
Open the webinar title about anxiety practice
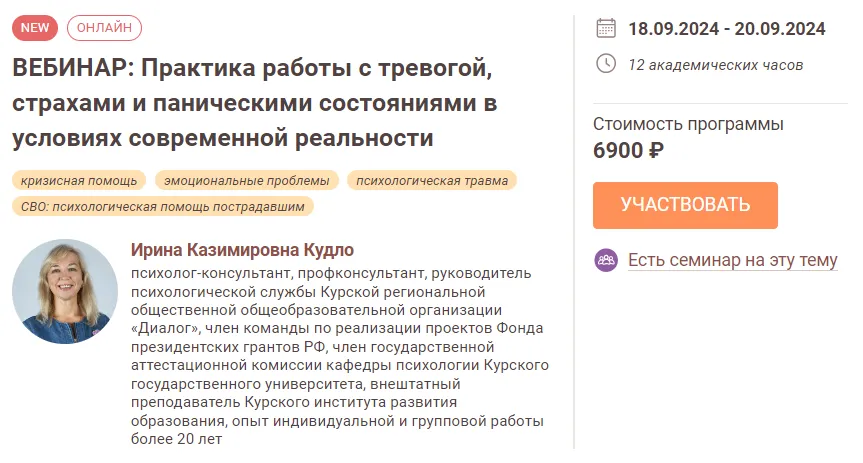point(254,104)
